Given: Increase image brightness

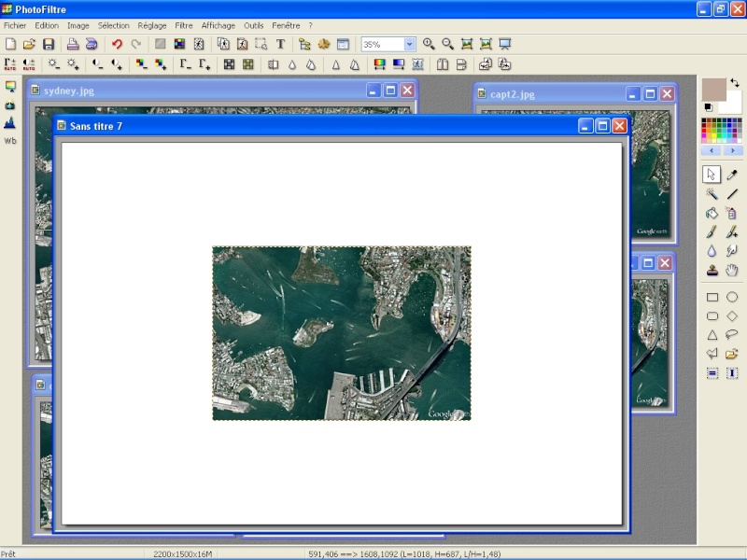Looking at the screenshot, I should (73, 64).
